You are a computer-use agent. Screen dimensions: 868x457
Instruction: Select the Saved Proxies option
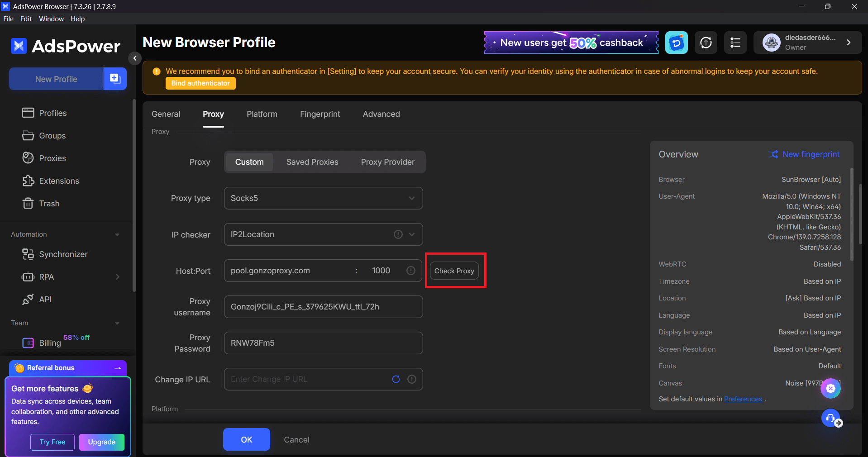tap(312, 162)
